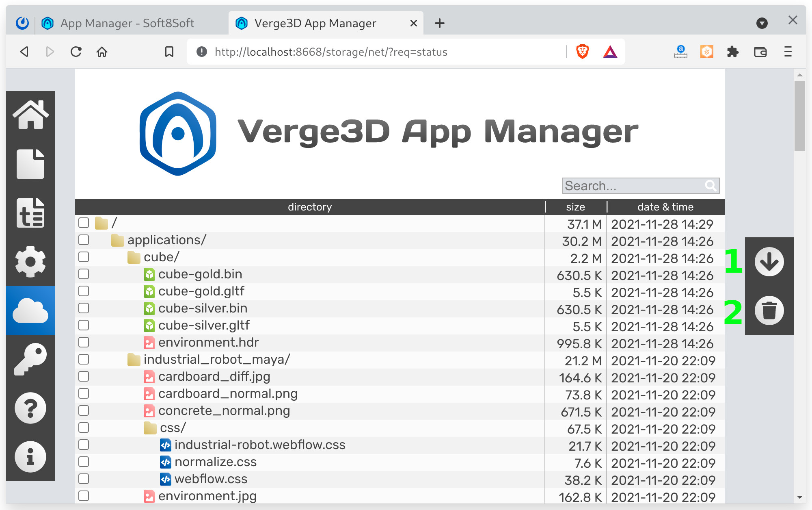Open the browser tab list dropdown
812x510 pixels.
point(762,23)
